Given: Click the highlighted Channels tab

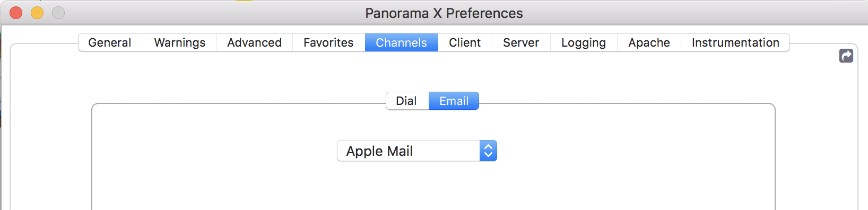Looking at the screenshot, I should (x=402, y=42).
